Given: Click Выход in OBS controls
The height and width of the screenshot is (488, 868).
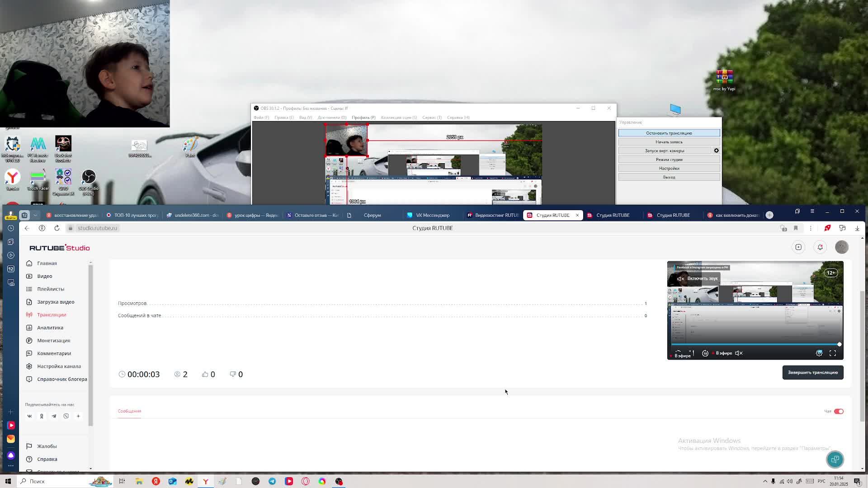Looking at the screenshot, I should (x=669, y=177).
